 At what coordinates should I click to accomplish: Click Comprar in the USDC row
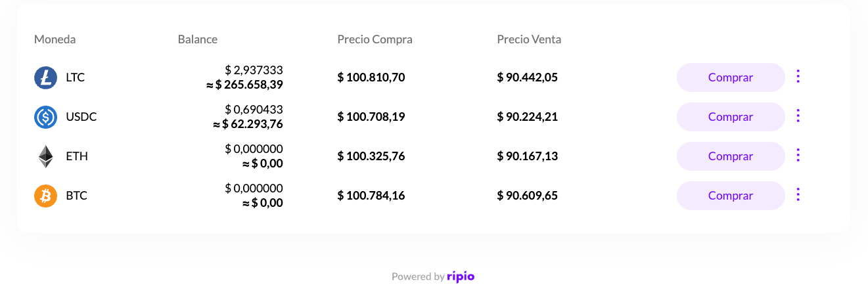(x=731, y=117)
